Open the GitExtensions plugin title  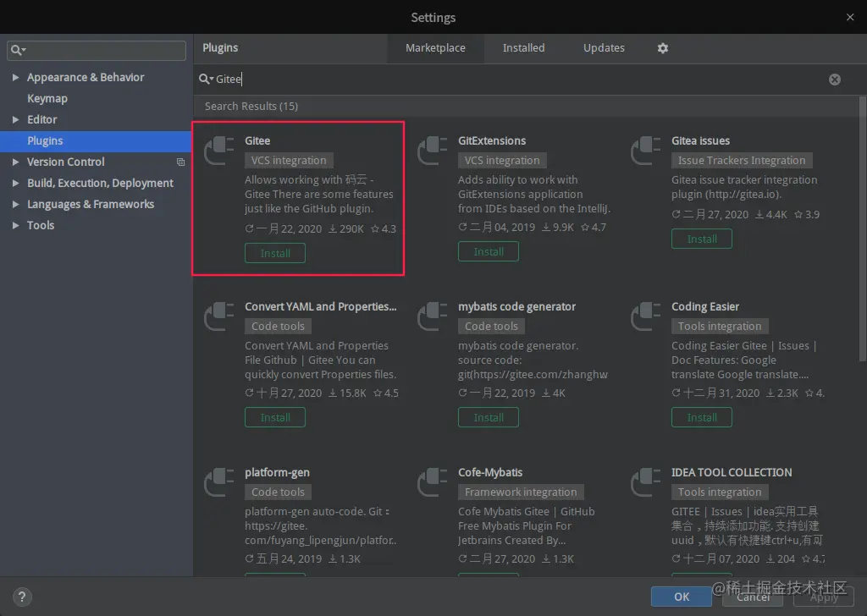click(492, 140)
